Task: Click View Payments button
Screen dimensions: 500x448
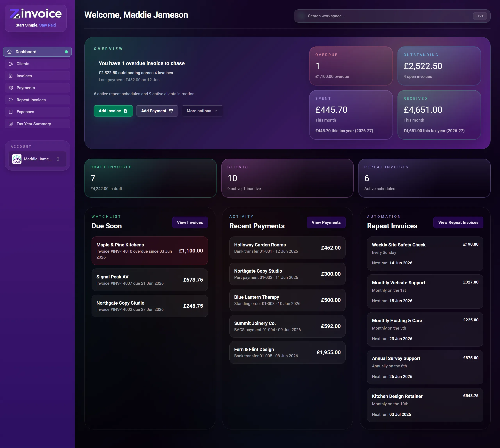Action: click(x=326, y=222)
